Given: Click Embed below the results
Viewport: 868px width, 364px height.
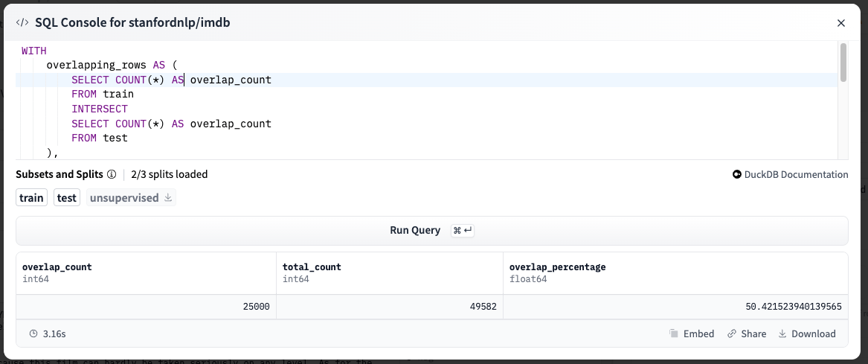Looking at the screenshot, I should pos(692,334).
